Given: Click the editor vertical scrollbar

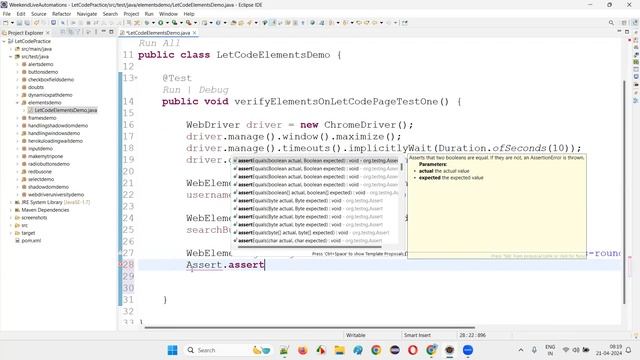Looking at the screenshot, I should pyautogui.click(x=624, y=192).
